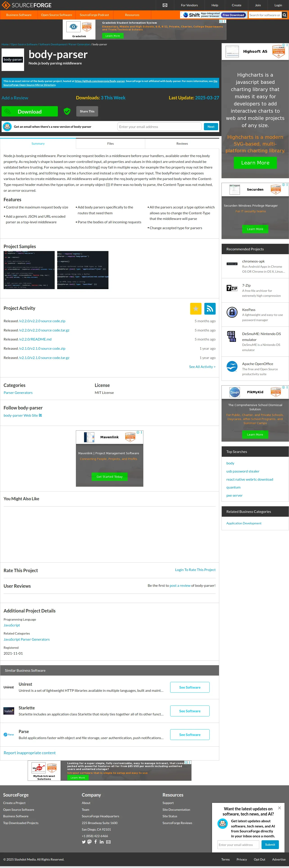Open LinkedIn icon in footer
The image size is (289, 868).
[102, 842]
